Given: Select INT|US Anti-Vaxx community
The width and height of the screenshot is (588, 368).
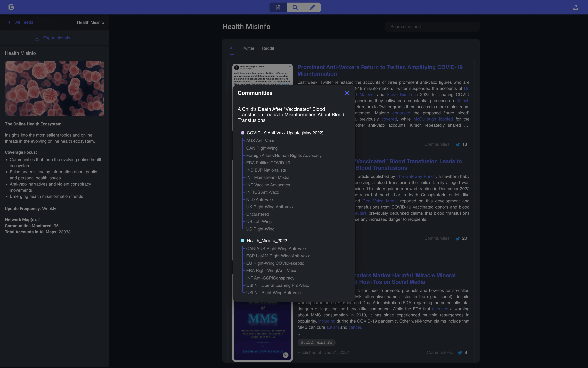Looking at the screenshot, I should tap(263, 192).
